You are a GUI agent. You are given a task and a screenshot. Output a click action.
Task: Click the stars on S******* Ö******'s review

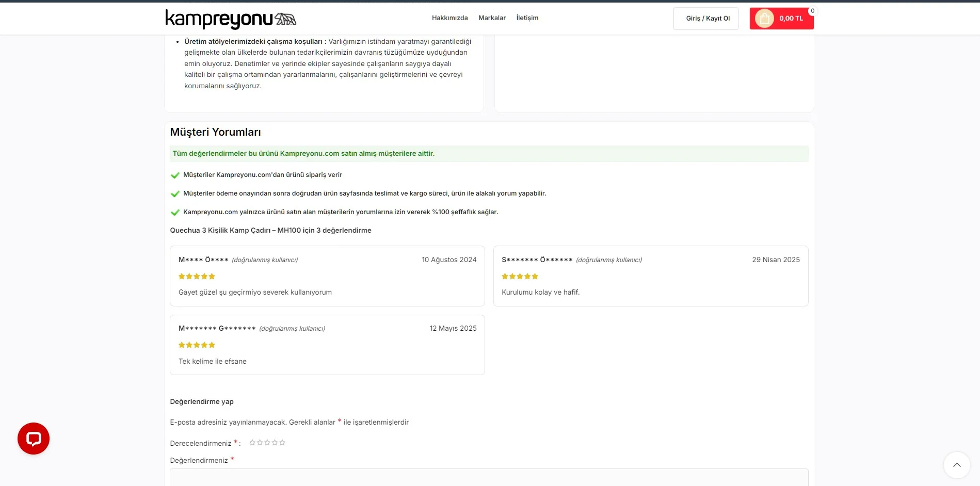point(520,277)
